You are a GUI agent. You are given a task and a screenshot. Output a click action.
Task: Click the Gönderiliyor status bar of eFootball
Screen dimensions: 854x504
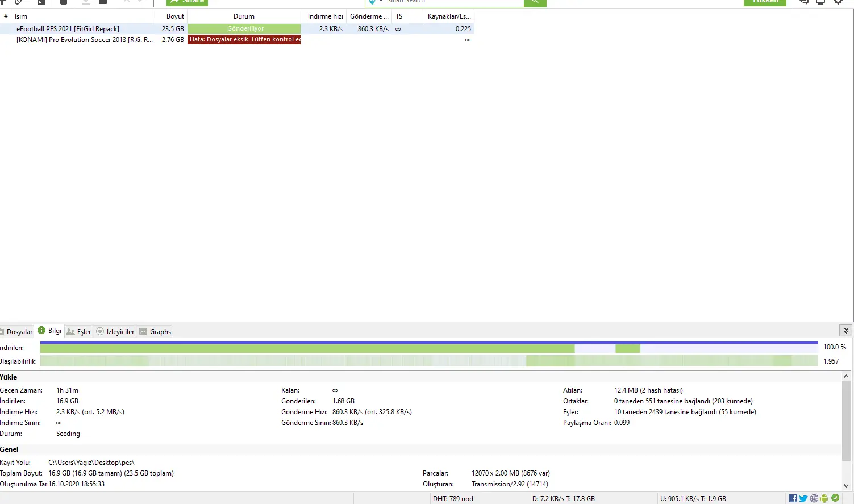tap(244, 28)
